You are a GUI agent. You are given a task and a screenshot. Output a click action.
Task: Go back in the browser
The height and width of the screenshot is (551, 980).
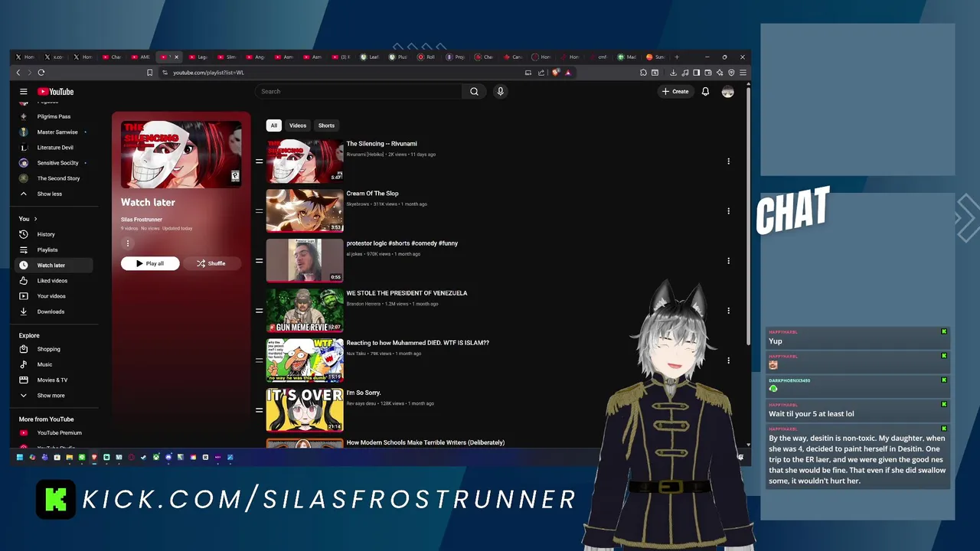pos(18,73)
